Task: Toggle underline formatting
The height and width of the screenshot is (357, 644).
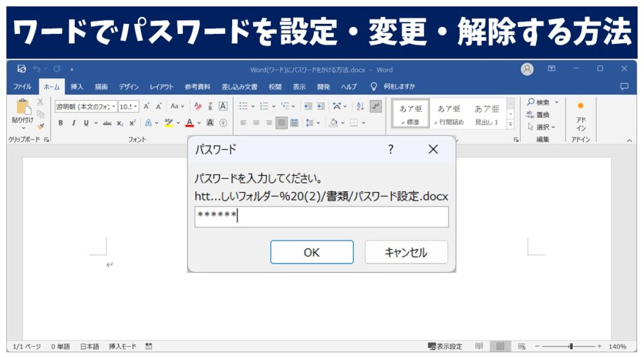Action: point(86,123)
